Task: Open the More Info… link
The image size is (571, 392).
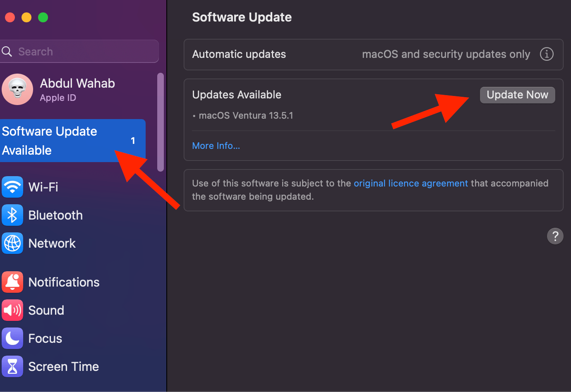Action: [x=216, y=146]
